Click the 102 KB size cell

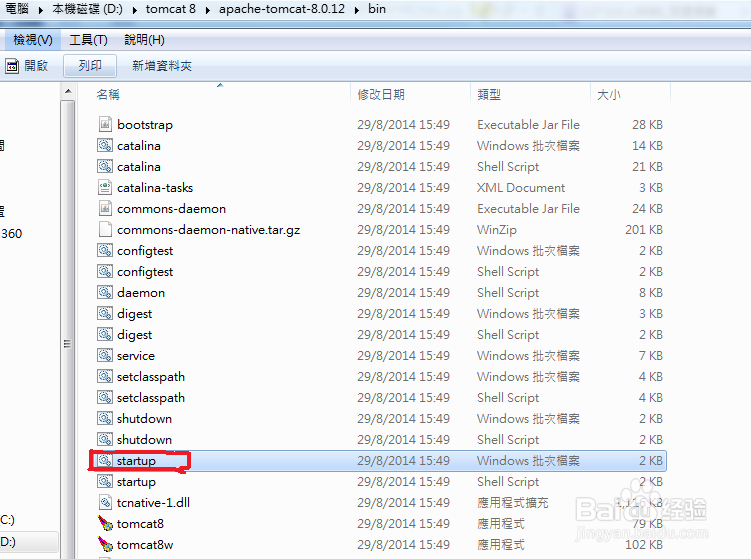pos(644,545)
